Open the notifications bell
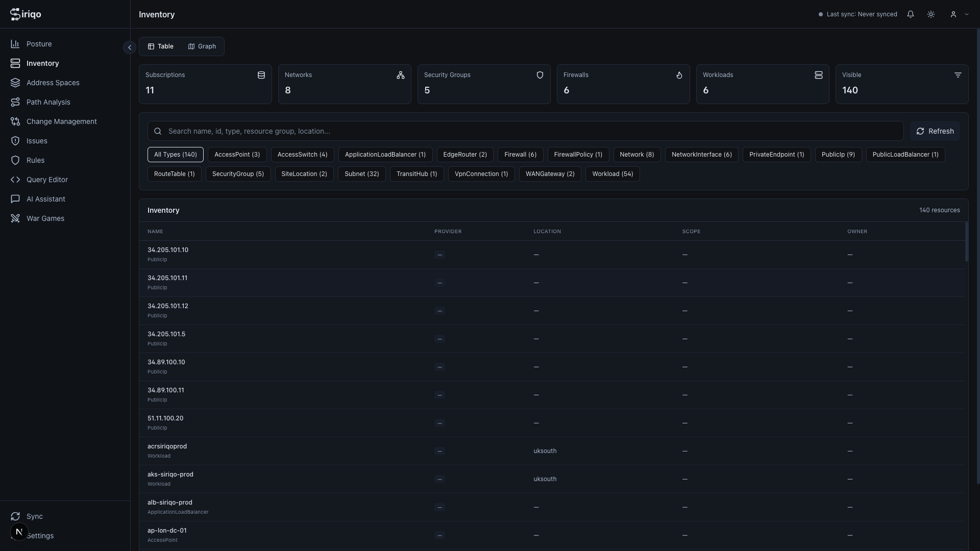 (911, 14)
